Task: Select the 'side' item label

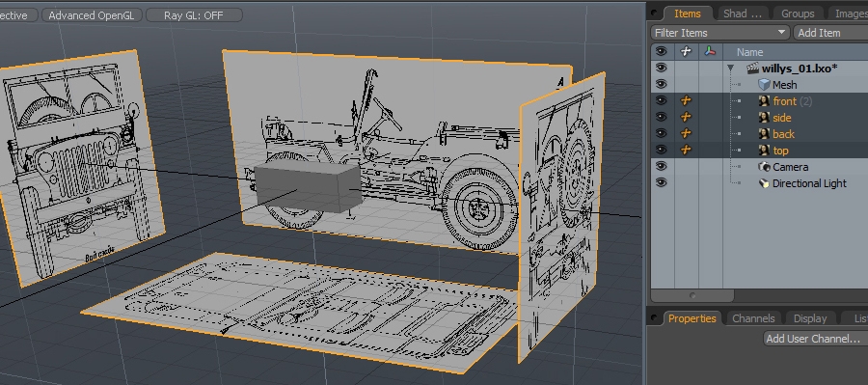Action: 782,118
